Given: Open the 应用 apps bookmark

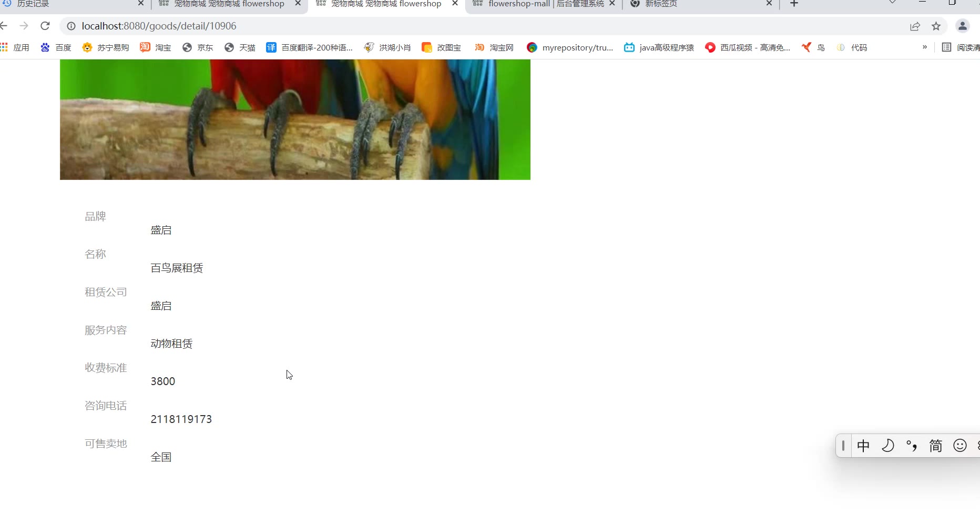Looking at the screenshot, I should [x=15, y=47].
